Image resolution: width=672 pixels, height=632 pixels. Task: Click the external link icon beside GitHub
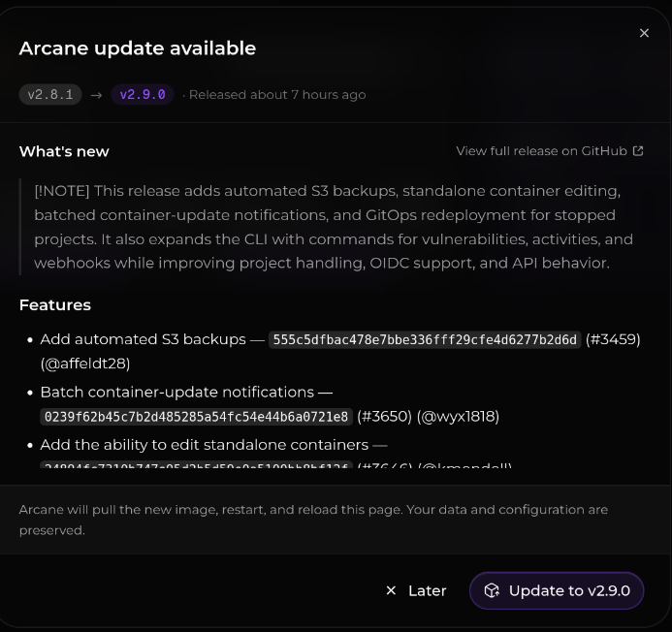638,151
